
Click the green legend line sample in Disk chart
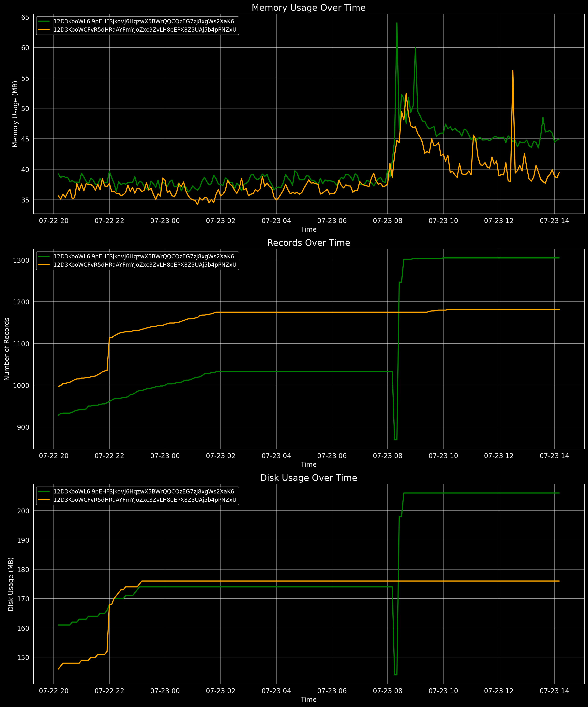tap(44, 491)
